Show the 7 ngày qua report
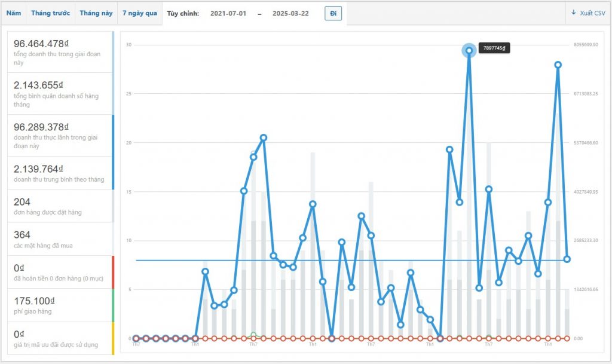 click(x=140, y=13)
